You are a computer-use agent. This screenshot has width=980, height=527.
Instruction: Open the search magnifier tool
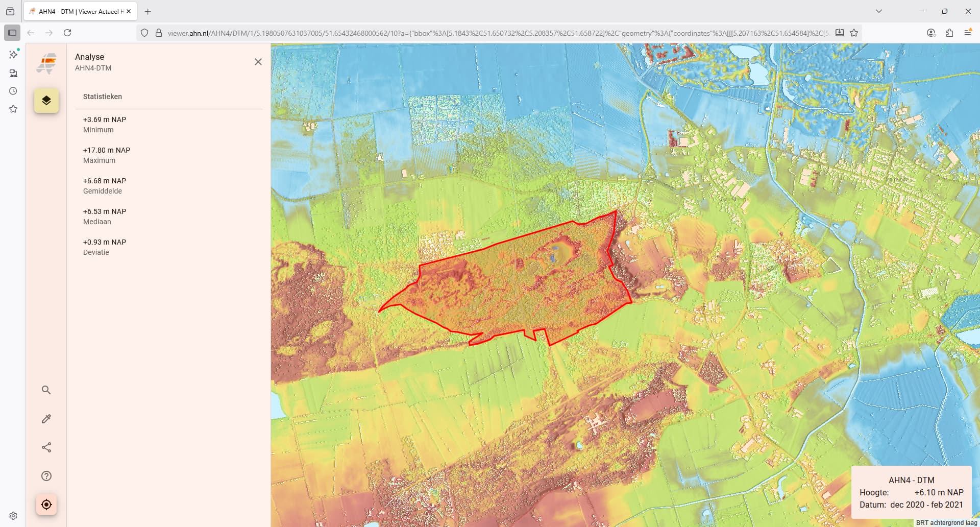coord(46,390)
